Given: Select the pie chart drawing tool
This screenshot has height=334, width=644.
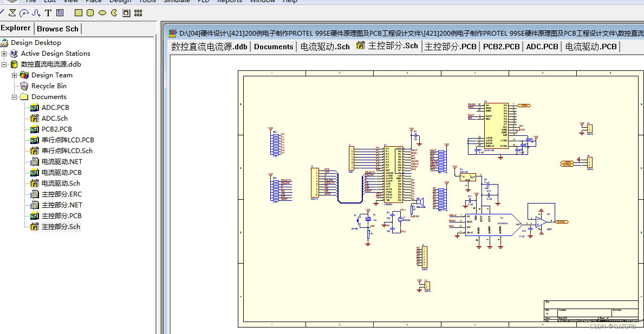Looking at the screenshot, I should [114, 12].
